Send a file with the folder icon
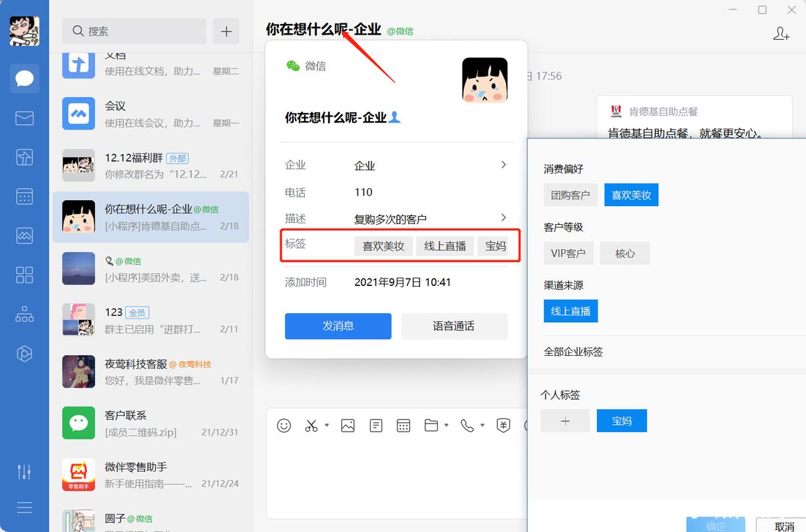806x532 pixels. (431, 426)
